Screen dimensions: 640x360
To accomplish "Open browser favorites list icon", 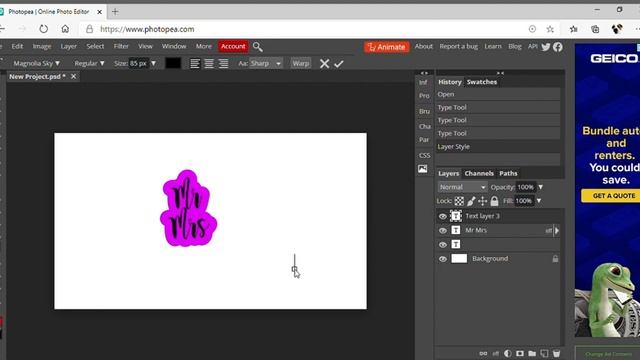I will coord(573,29).
